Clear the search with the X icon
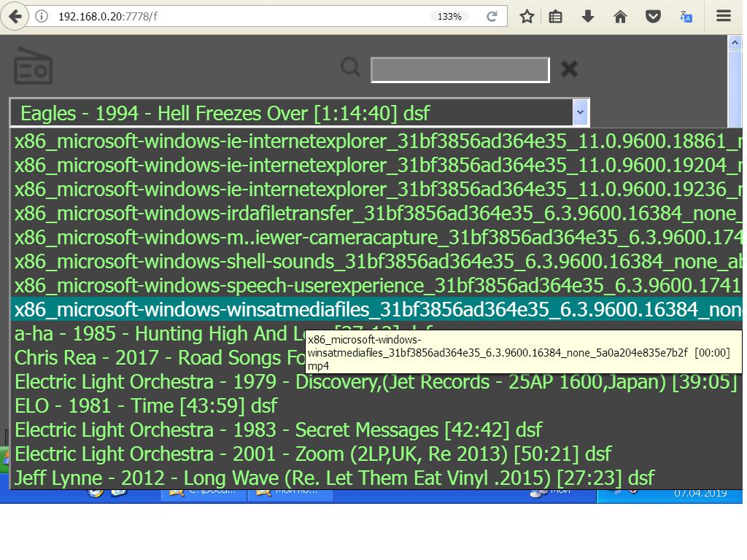747x560 pixels. pos(569,69)
